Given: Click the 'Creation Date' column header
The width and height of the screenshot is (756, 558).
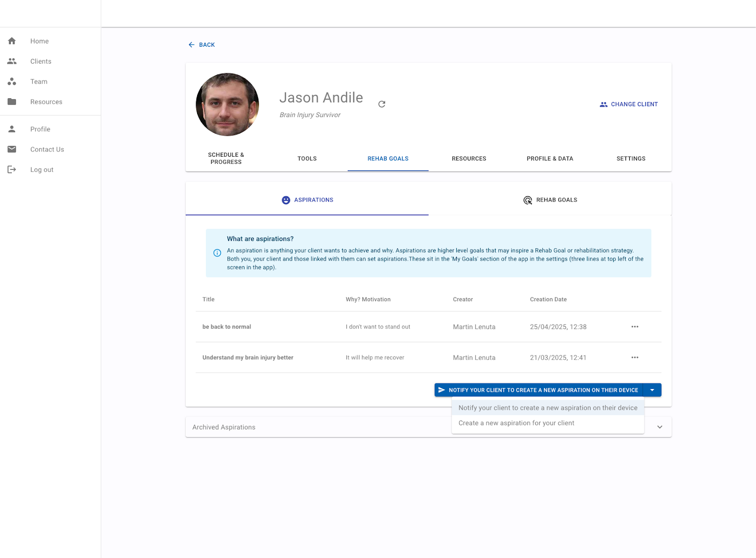Looking at the screenshot, I should click(548, 299).
